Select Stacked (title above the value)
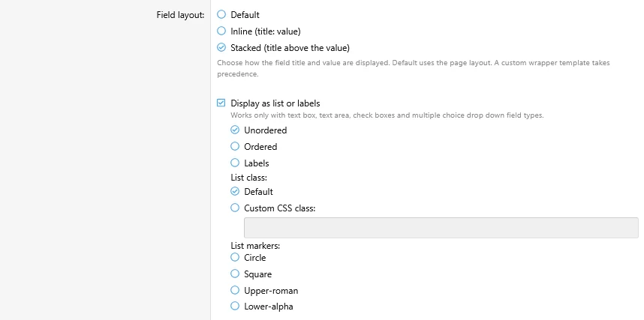The width and height of the screenshot is (644, 320). click(221, 48)
